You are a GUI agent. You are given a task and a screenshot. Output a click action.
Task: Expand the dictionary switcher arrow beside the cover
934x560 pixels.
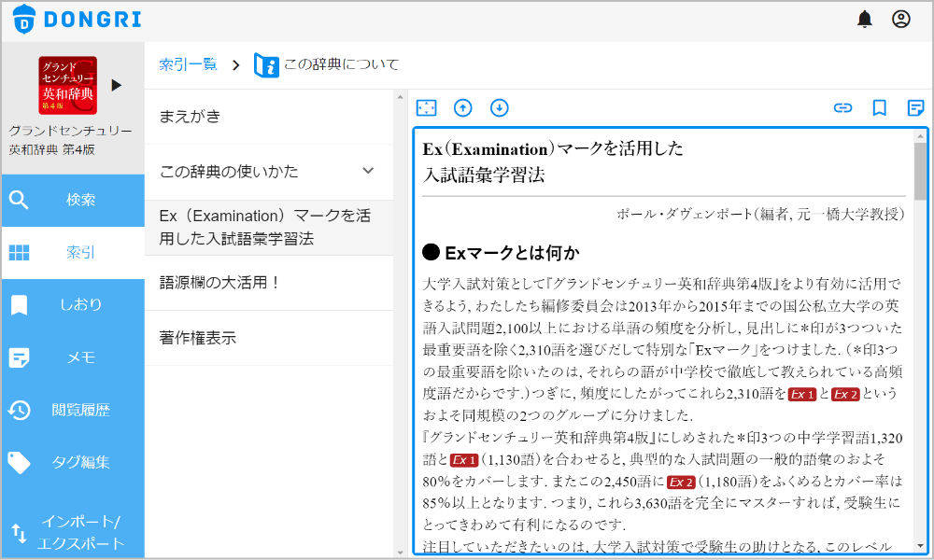point(117,85)
